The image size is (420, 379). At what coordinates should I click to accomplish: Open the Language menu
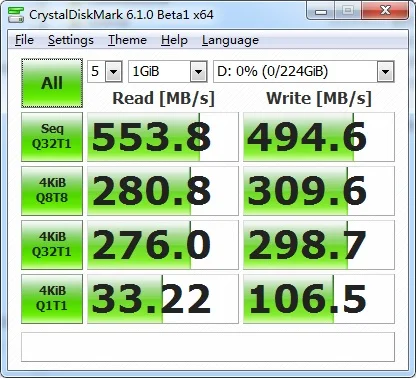coord(230,40)
